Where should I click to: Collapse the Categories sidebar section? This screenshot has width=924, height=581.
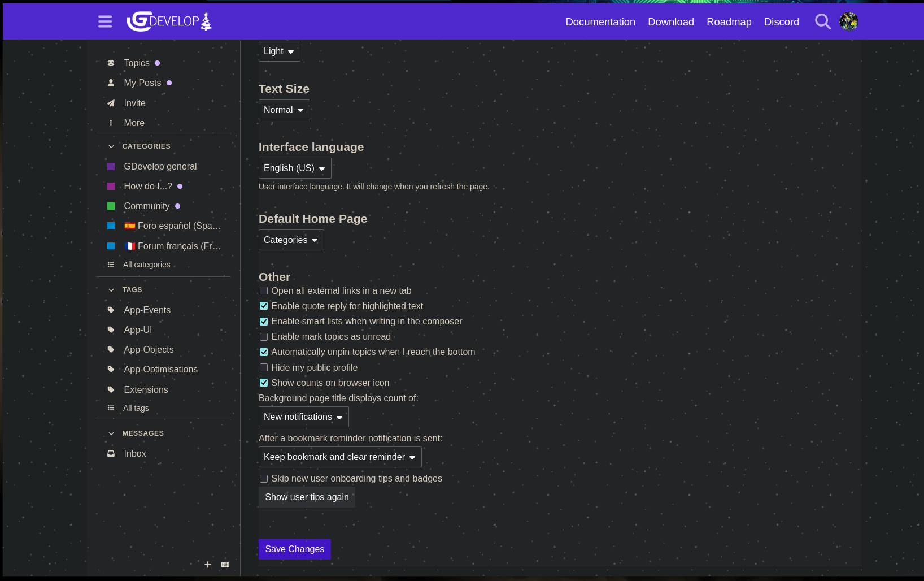pos(111,146)
